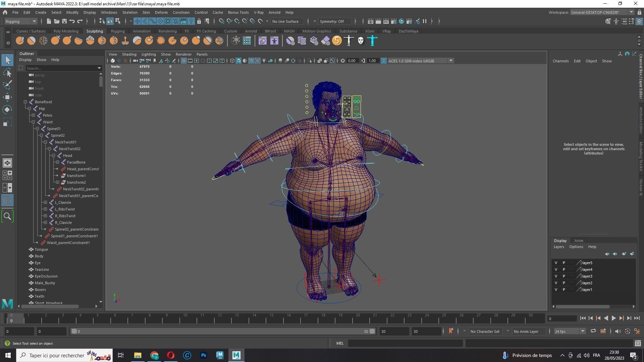Open the Deform menu
644x362 pixels.
(x=161, y=12)
